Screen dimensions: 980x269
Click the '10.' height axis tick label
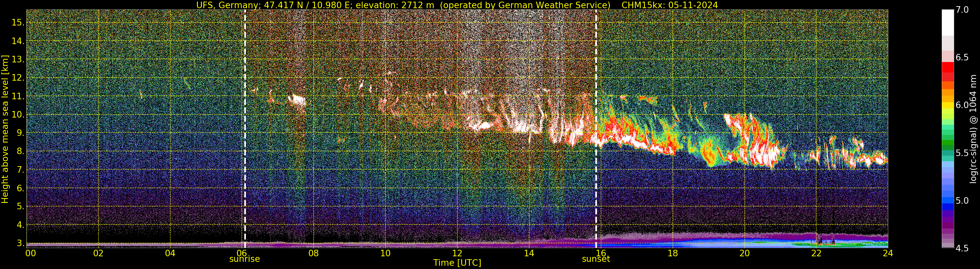[x=18, y=114]
